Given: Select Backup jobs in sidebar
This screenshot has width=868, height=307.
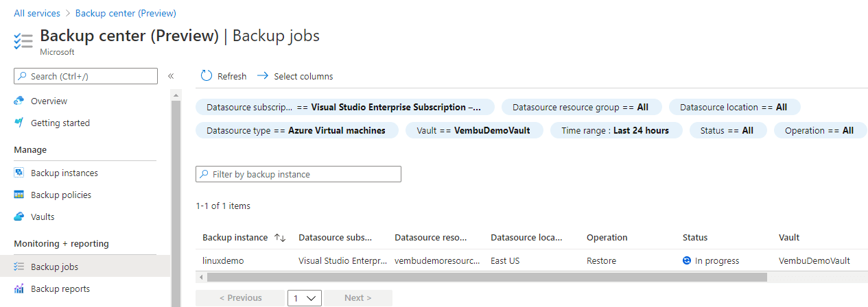Looking at the screenshot, I should point(85,267).
